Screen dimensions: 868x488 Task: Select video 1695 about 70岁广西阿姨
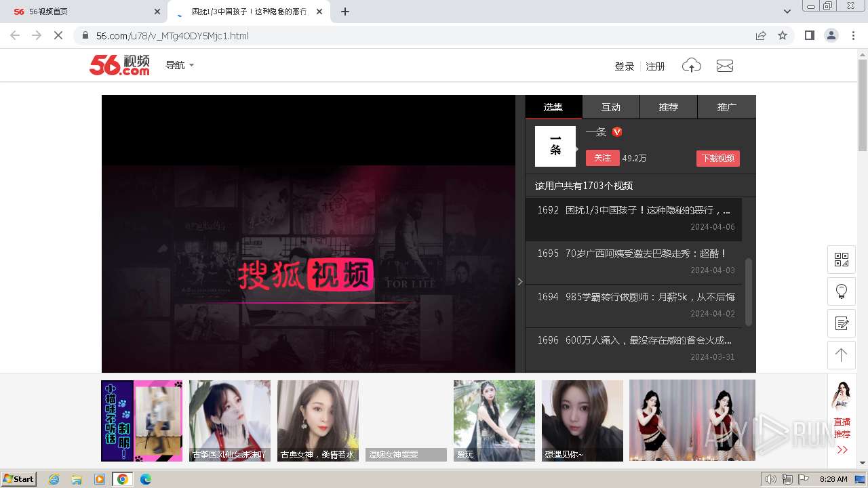(x=633, y=262)
